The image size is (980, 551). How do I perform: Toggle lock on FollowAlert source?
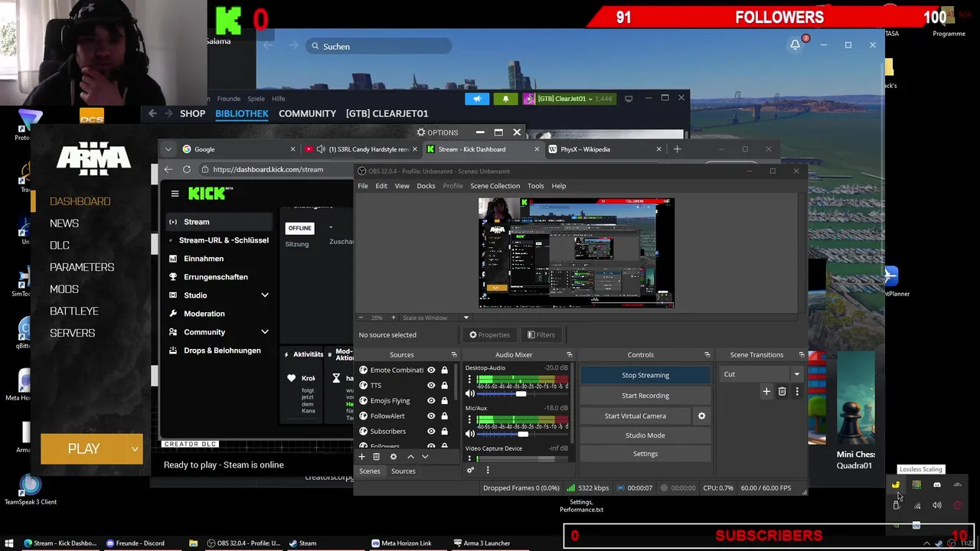click(x=444, y=416)
